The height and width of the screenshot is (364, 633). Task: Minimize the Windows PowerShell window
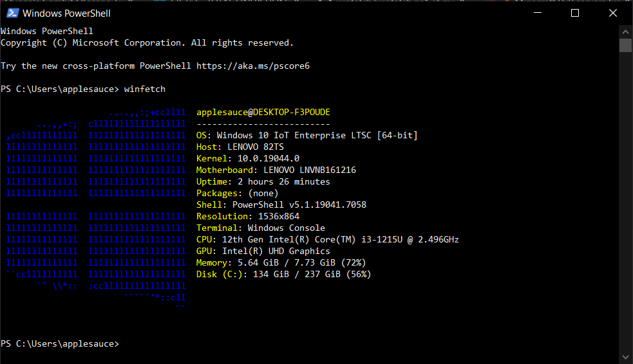pyautogui.click(x=537, y=13)
